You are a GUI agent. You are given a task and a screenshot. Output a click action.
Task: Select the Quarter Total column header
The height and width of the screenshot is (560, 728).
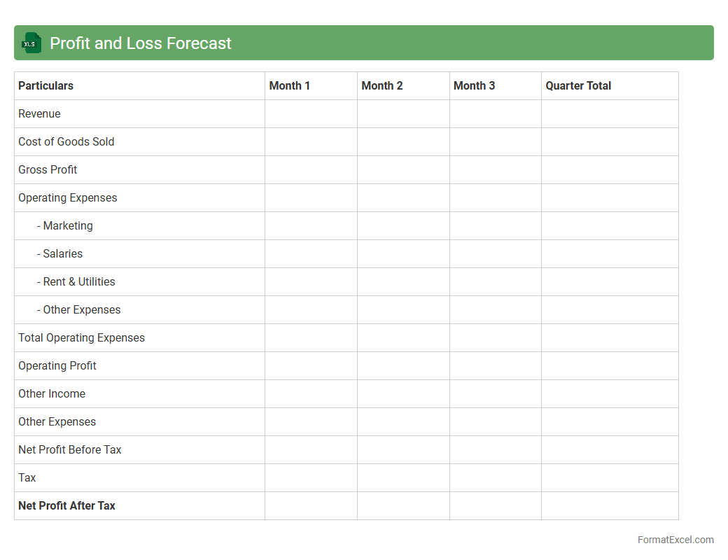coord(578,85)
